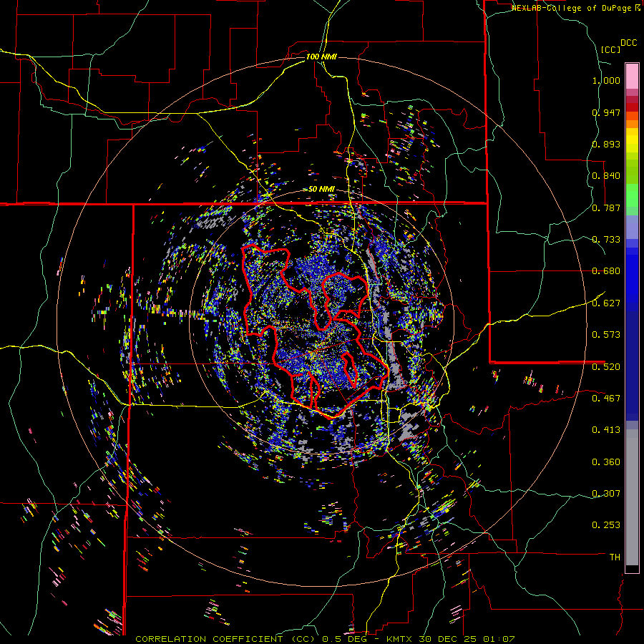The width and height of the screenshot is (644, 644).
Task: Click the 0.520 legend value
Action: pyautogui.click(x=606, y=367)
